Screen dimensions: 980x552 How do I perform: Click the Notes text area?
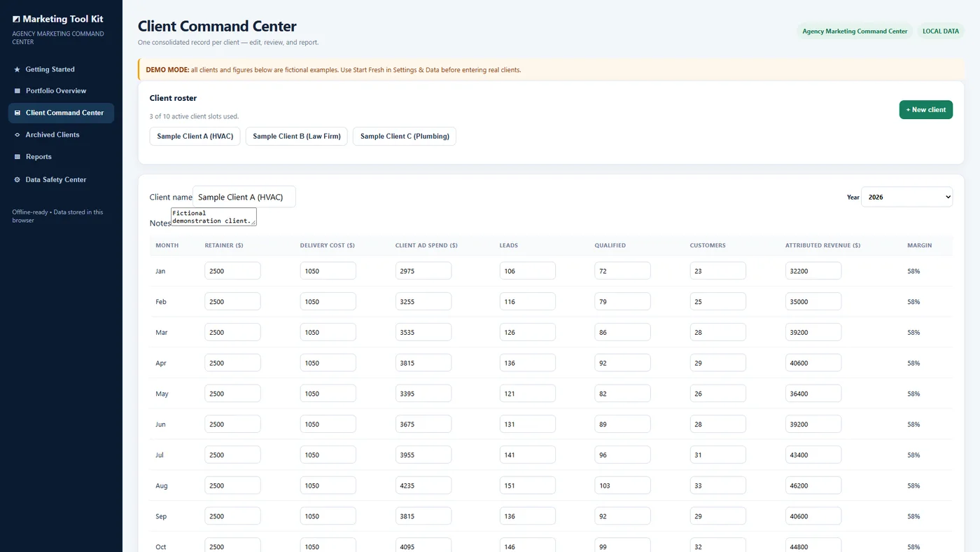tap(213, 216)
